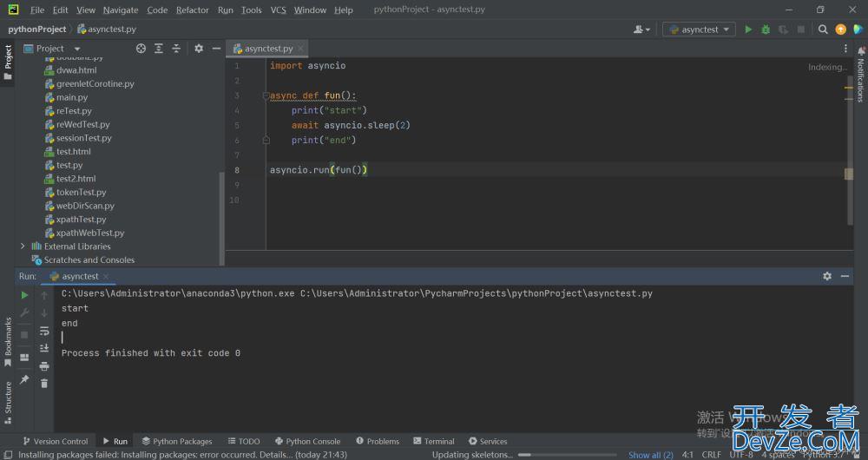Expand External Libraries node
868x460 pixels.
click(23, 246)
